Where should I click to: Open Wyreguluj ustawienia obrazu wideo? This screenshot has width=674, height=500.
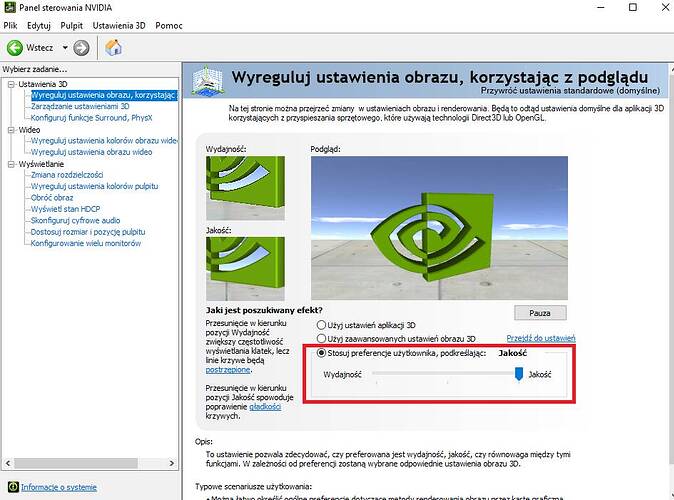pyautogui.click(x=92, y=152)
